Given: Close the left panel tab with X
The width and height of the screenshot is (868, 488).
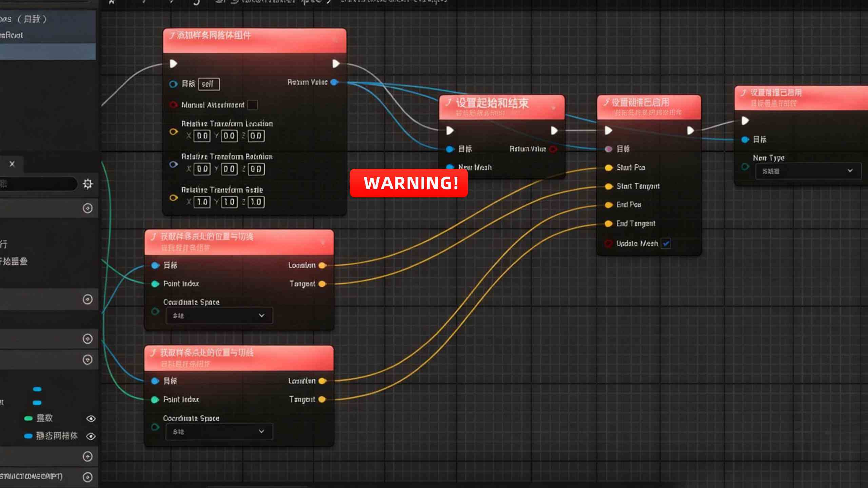Looking at the screenshot, I should pos(12,164).
